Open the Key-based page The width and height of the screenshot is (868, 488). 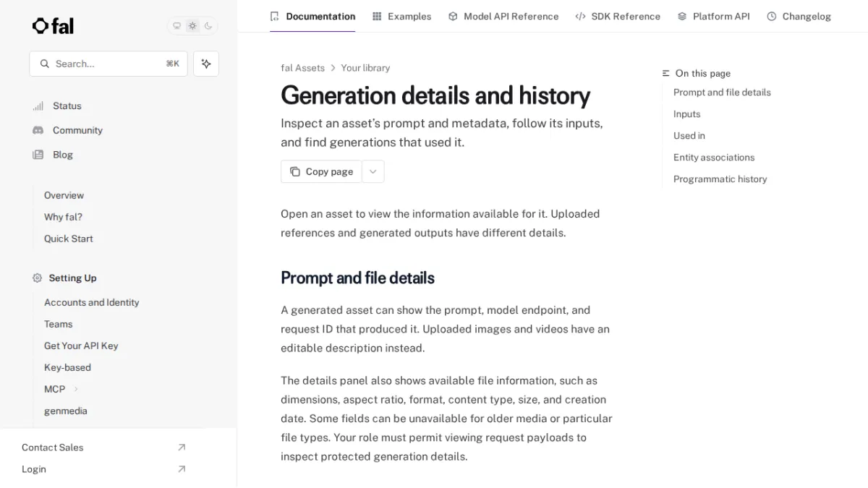click(67, 367)
